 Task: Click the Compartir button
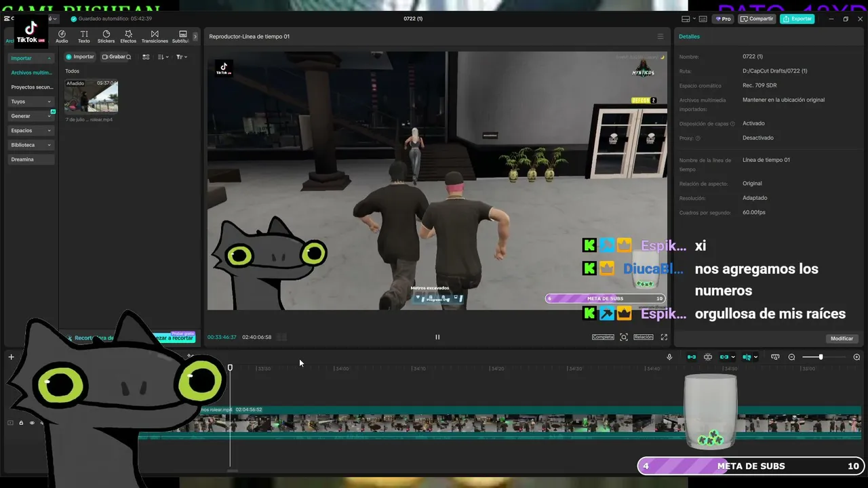(x=757, y=19)
